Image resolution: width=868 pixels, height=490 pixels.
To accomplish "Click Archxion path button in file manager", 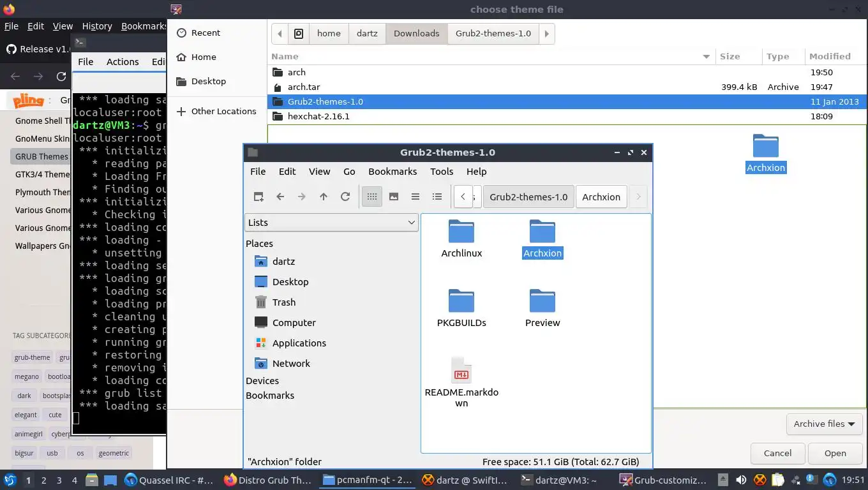I will (601, 197).
